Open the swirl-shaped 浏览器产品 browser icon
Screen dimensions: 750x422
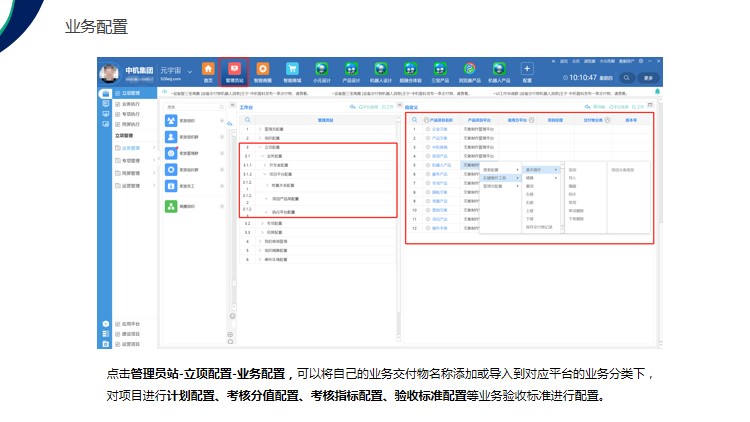pos(469,69)
